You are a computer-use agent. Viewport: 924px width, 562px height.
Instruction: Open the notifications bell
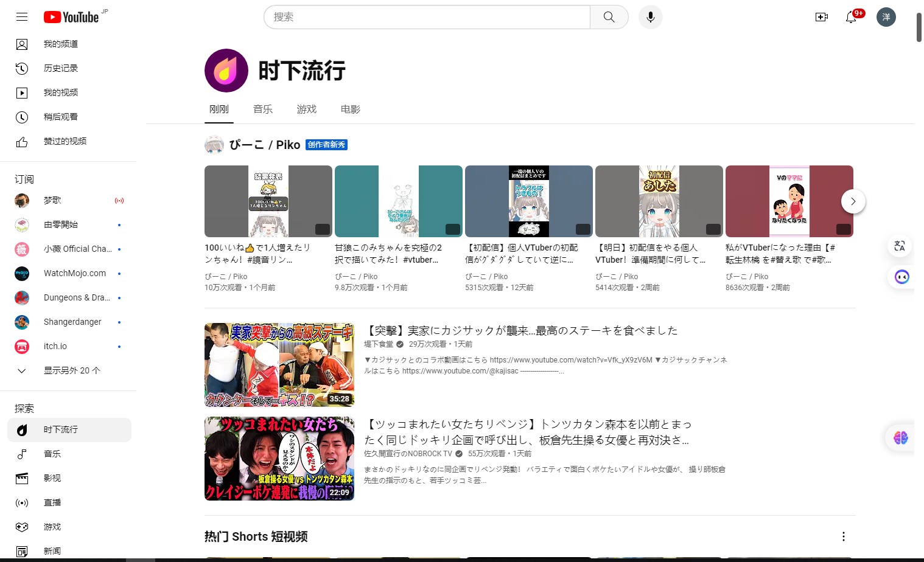tap(851, 17)
